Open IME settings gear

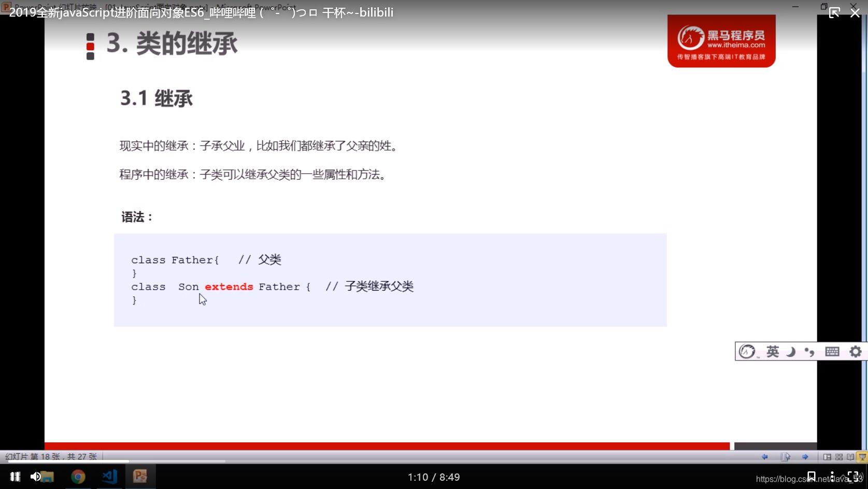click(856, 352)
